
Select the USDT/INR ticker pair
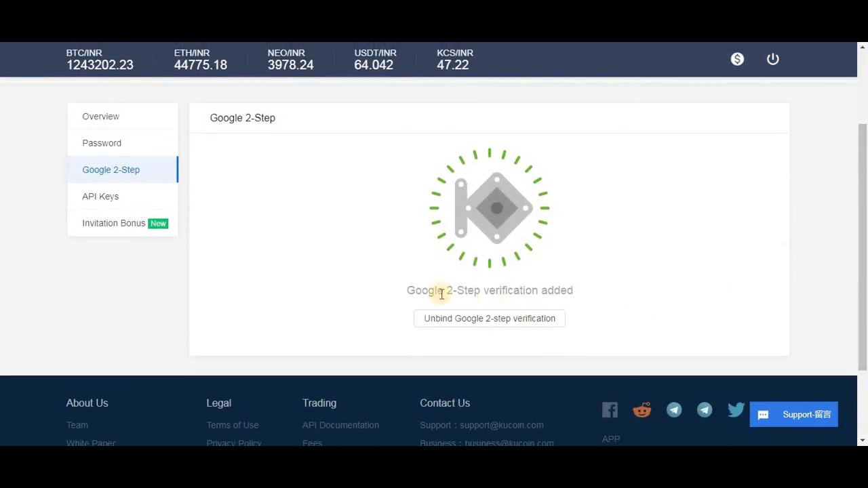click(x=375, y=53)
